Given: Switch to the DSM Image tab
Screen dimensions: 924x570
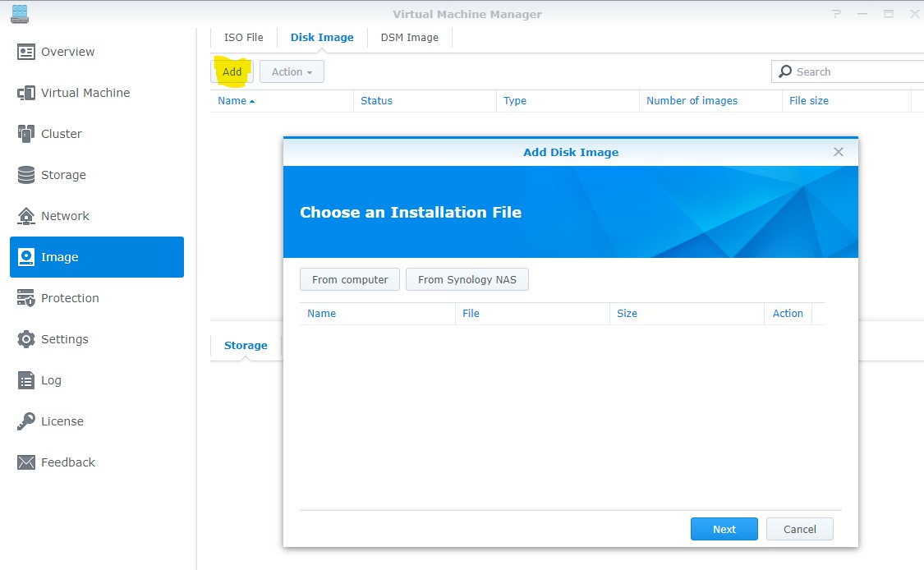Looking at the screenshot, I should tap(409, 37).
